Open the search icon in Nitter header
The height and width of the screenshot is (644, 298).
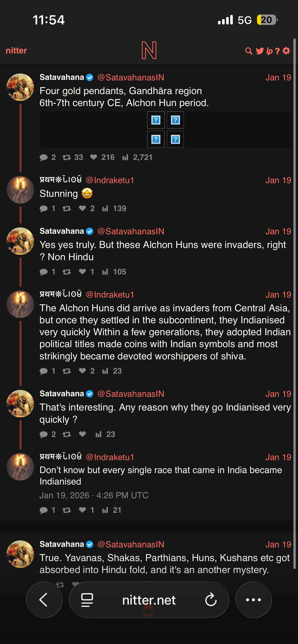pos(249,51)
